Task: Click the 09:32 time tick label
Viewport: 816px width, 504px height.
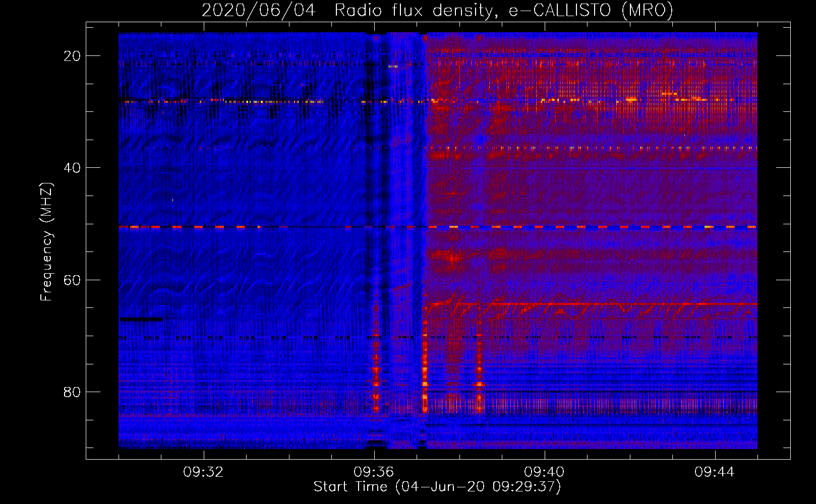Action: tap(204, 472)
